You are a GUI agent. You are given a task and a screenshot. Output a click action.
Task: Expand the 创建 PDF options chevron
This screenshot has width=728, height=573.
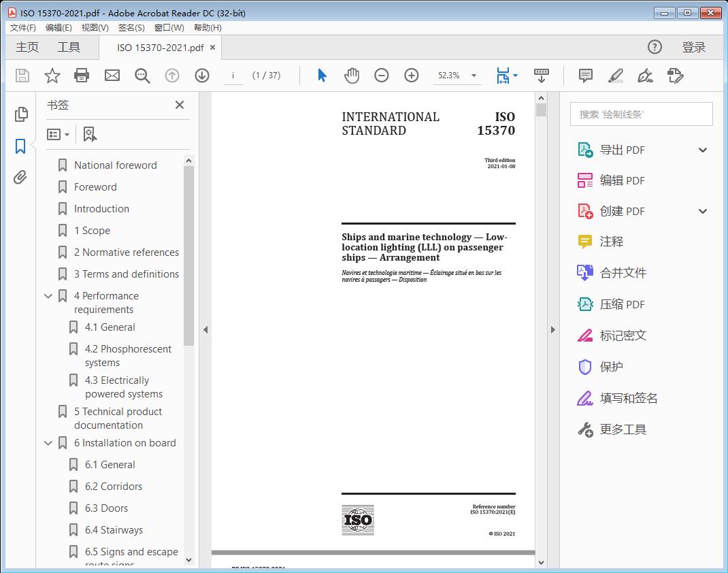click(702, 211)
